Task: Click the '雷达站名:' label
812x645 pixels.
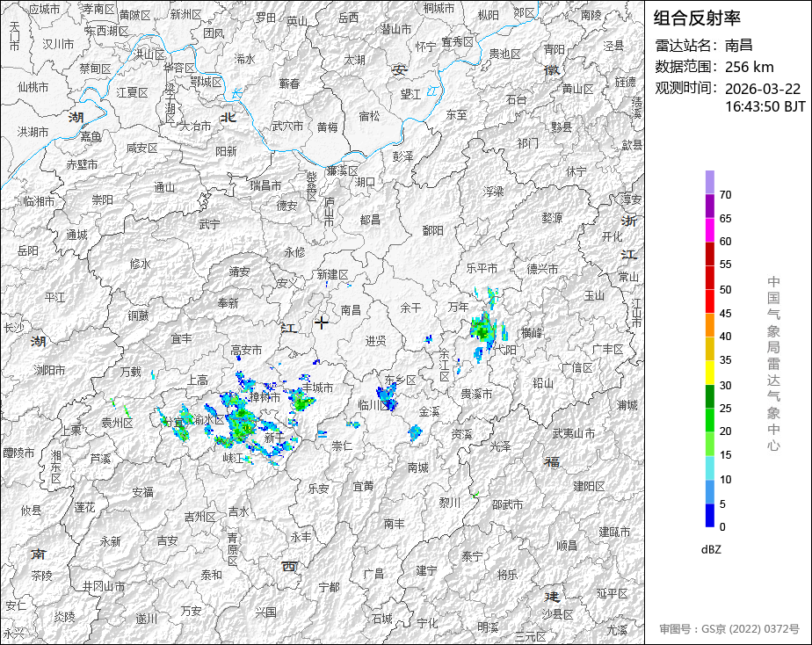Action: click(686, 45)
